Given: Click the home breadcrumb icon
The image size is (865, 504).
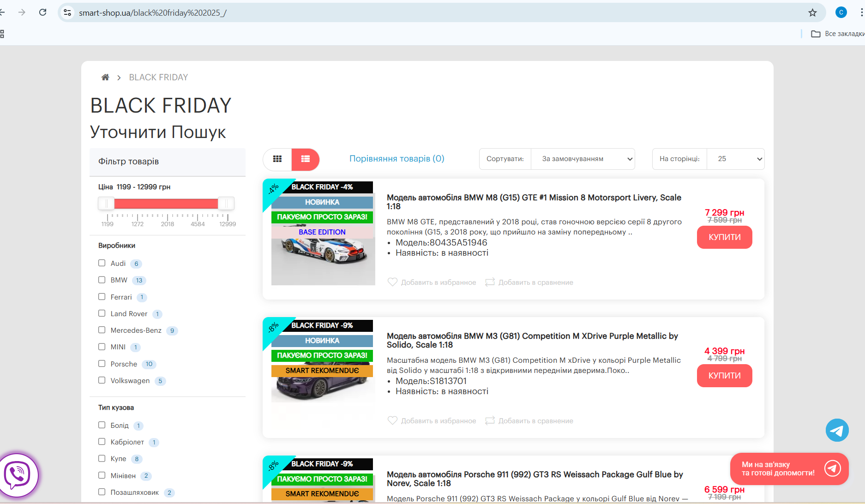Looking at the screenshot, I should 105,78.
